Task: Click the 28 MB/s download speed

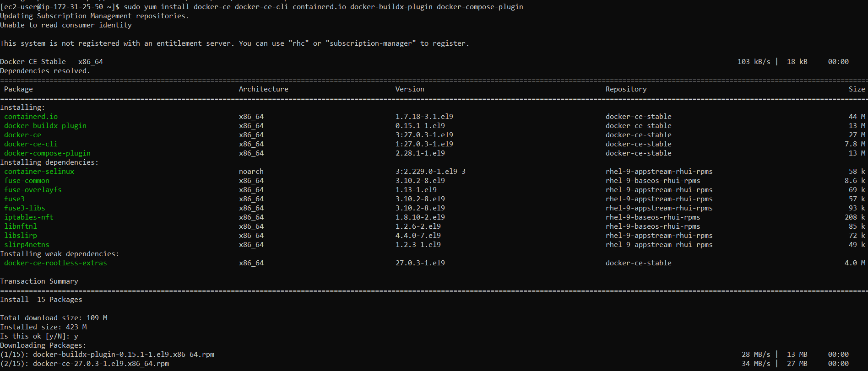Action: (x=756, y=355)
